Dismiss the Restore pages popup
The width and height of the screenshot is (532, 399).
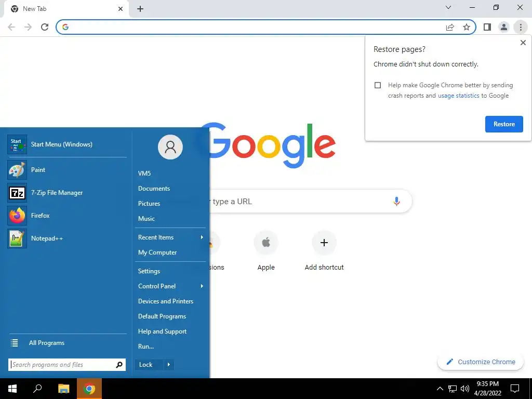tap(523, 43)
